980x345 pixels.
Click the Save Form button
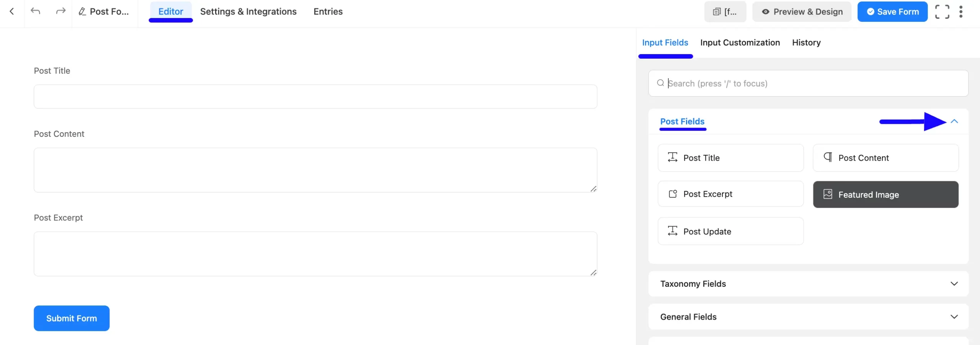[x=892, y=12]
